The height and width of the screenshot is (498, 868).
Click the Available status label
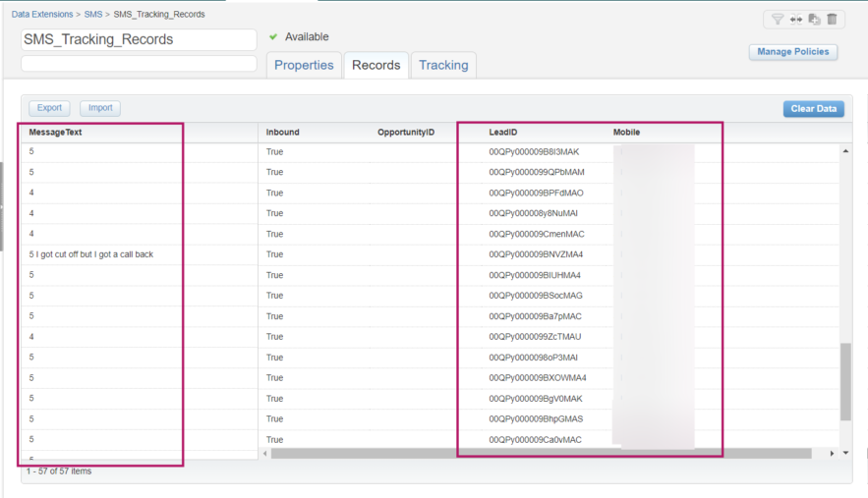pyautogui.click(x=307, y=37)
